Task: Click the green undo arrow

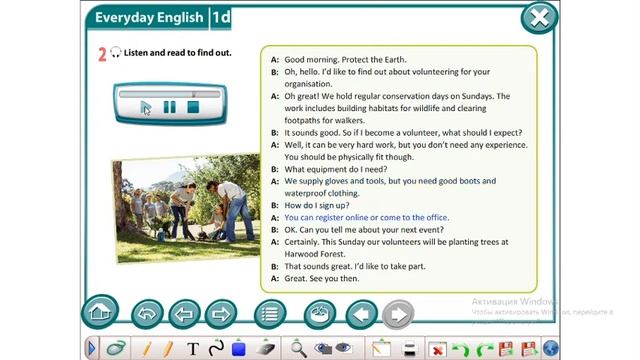Action: pos(461,350)
